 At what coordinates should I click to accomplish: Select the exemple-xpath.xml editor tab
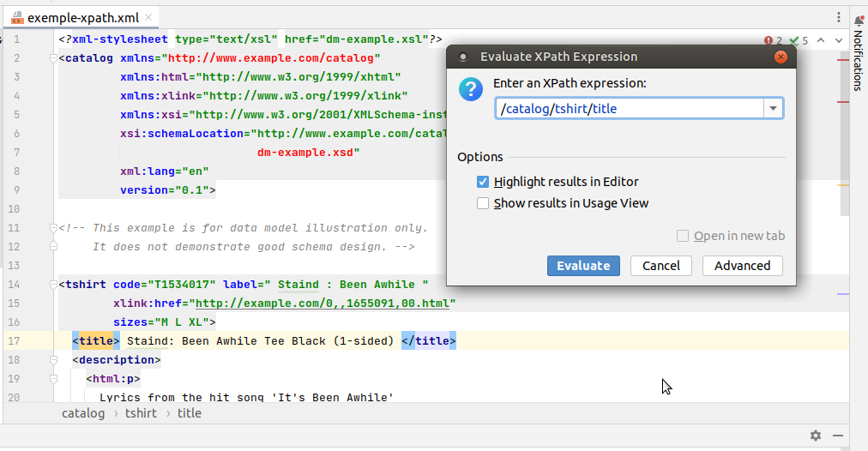[x=82, y=18]
